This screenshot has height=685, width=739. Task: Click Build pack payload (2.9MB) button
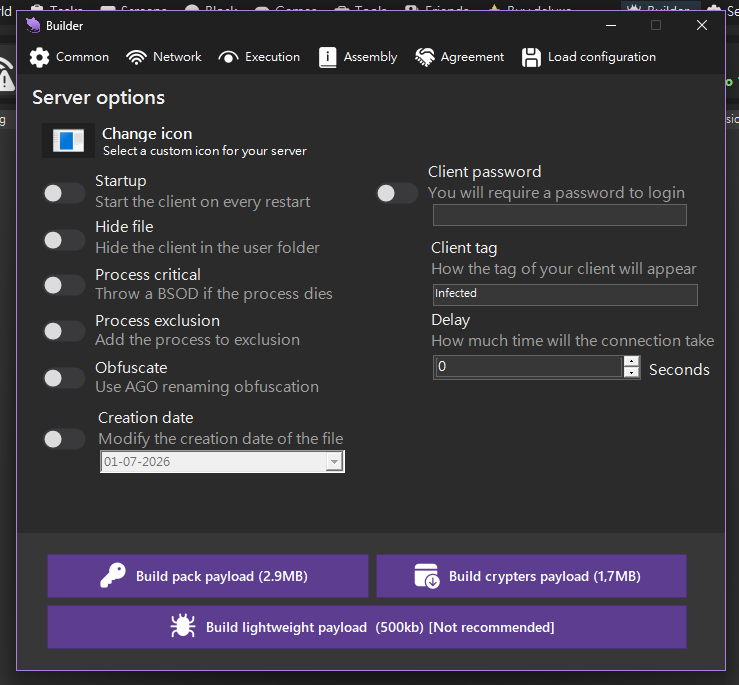[x=208, y=576]
